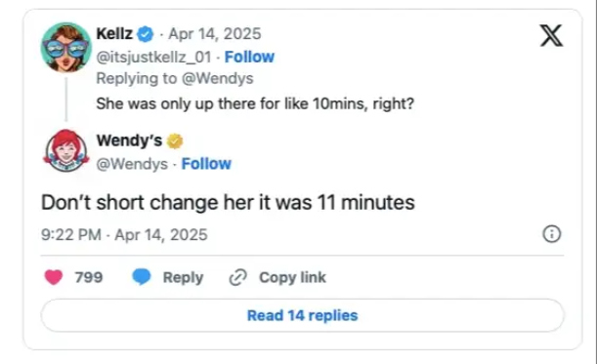Follow @itsjustkellz_01
Screen dimensions: 597x364
[249, 57]
